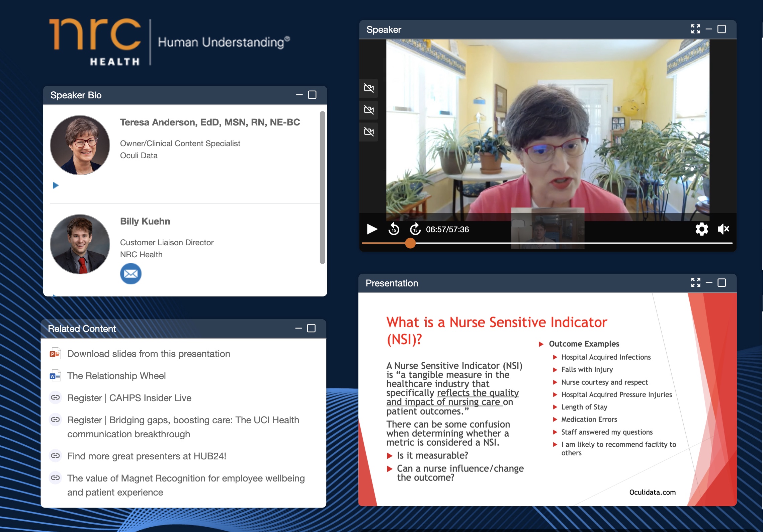Click the text Oculi Data
This screenshot has width=763, height=532.
click(139, 156)
